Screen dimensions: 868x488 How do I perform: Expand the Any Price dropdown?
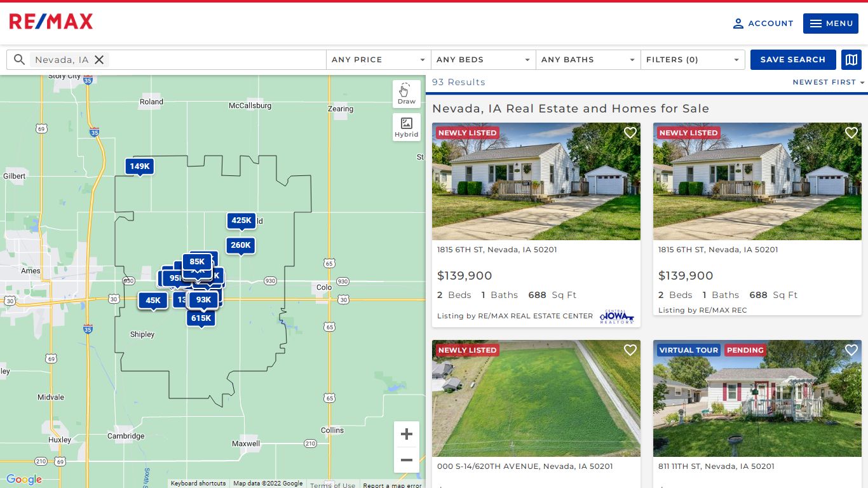tap(379, 60)
